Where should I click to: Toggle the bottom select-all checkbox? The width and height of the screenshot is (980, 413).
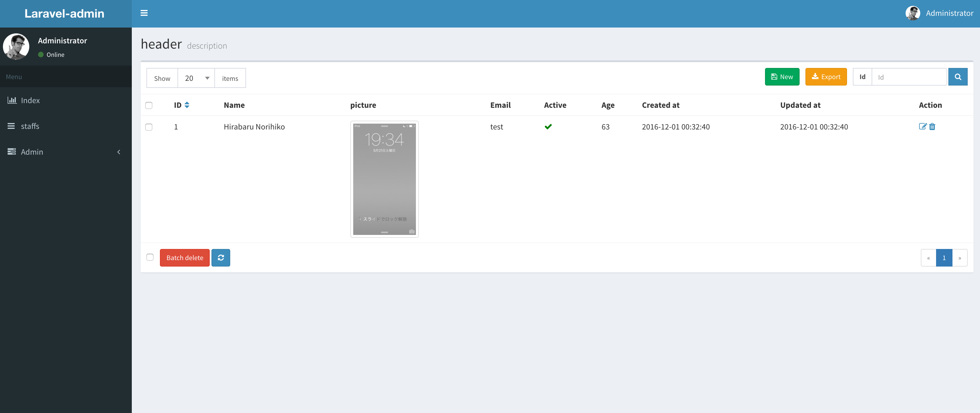pos(149,257)
